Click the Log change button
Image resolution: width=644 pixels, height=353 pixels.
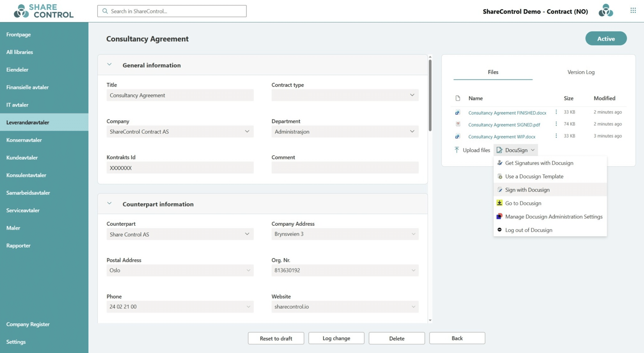point(336,338)
